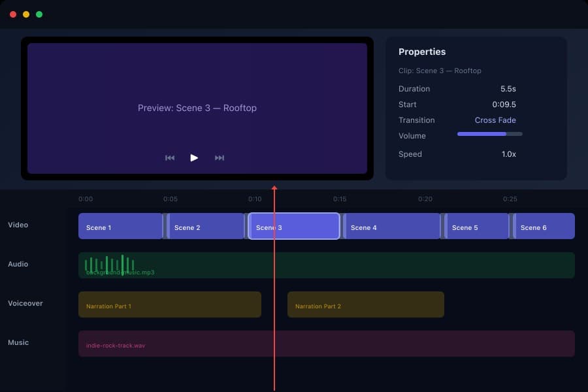Click the skip-to-next icon under the preview
Screen dimensions: 588x392
click(220, 157)
